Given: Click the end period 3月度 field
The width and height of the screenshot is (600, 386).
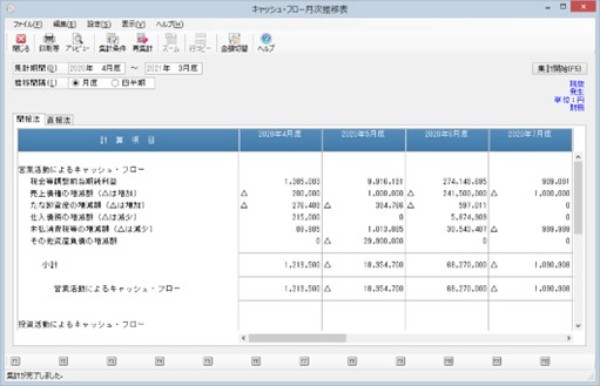Looking at the screenshot, I should (173, 68).
